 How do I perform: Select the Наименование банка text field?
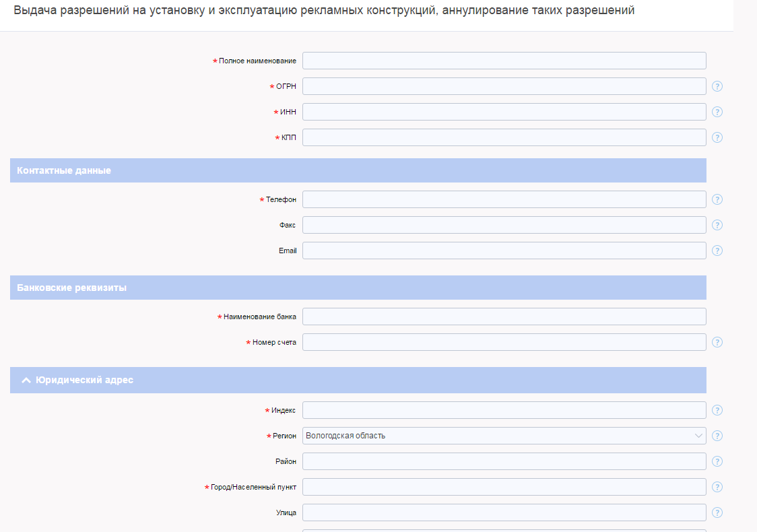point(504,317)
